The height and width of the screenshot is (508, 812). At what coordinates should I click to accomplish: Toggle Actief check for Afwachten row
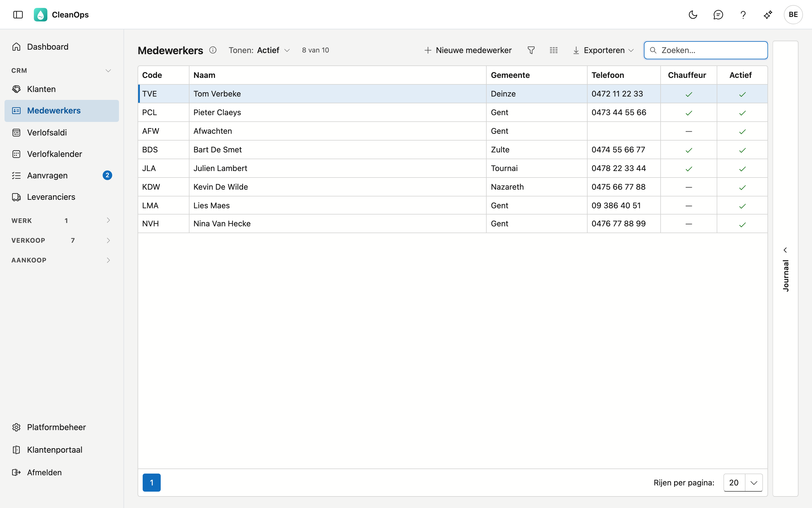[742, 131]
